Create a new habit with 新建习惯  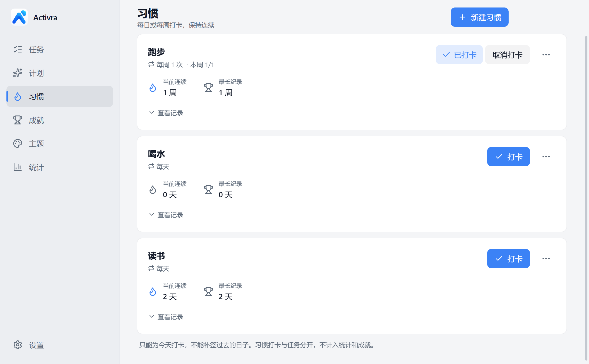(479, 17)
